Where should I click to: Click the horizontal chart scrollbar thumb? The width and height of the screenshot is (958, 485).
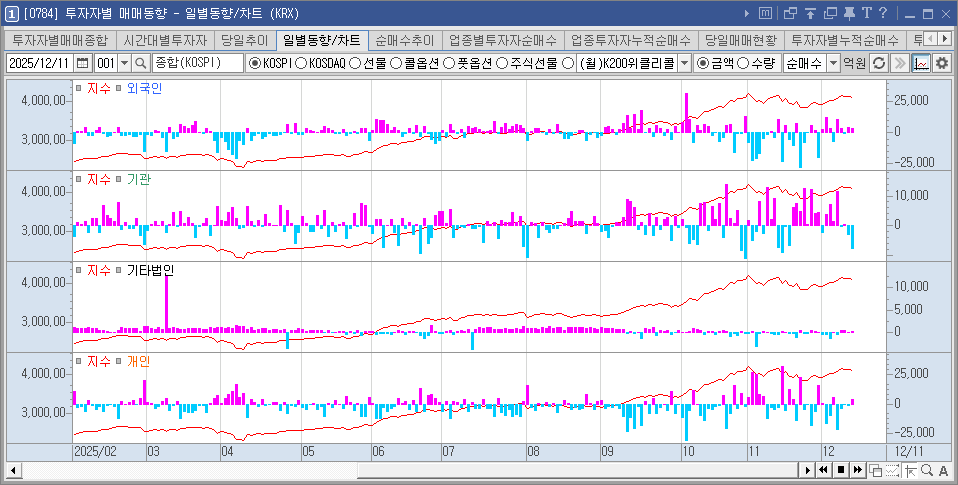(578, 470)
